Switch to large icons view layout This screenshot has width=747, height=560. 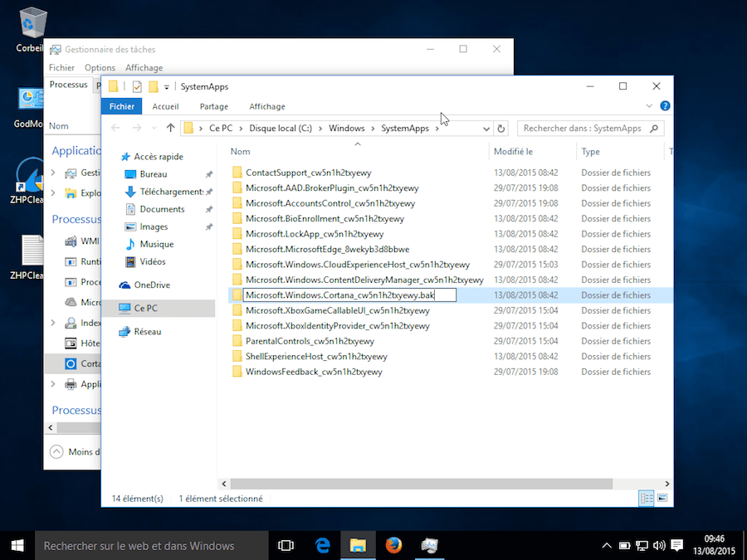click(662, 498)
